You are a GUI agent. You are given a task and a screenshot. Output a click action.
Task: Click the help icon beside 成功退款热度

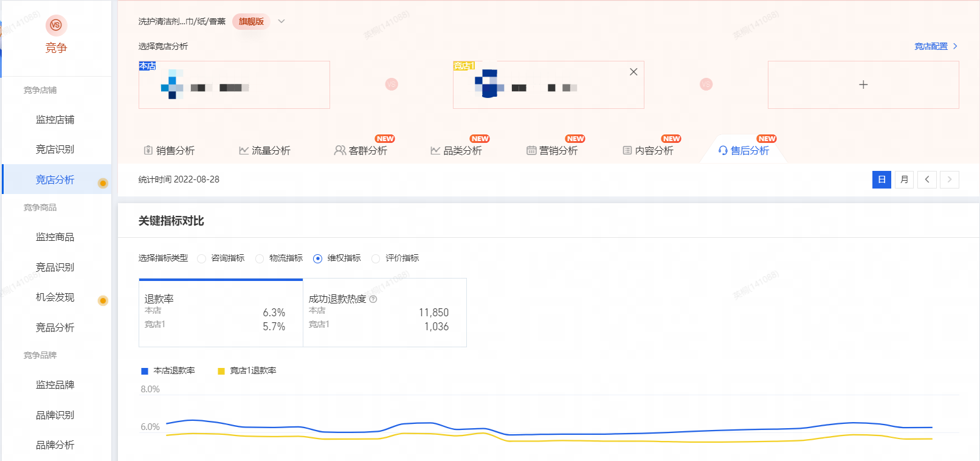373,299
